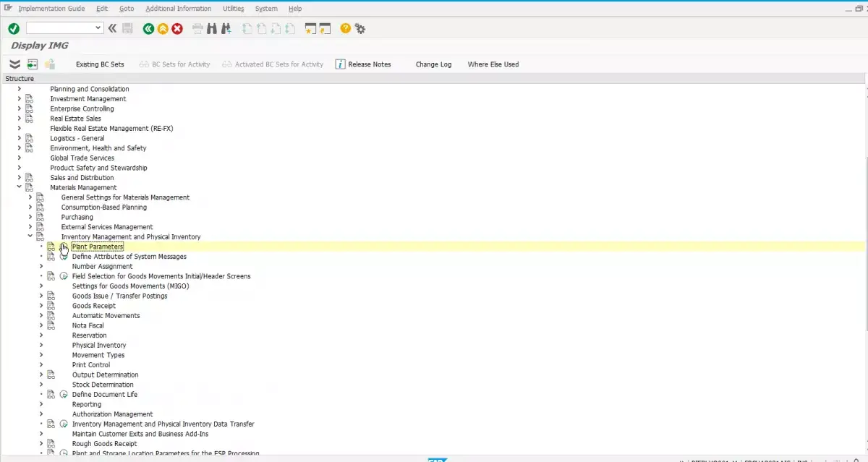The image size is (868, 462).
Task: Open documentation icon for Logistics - General
Action: [29, 138]
